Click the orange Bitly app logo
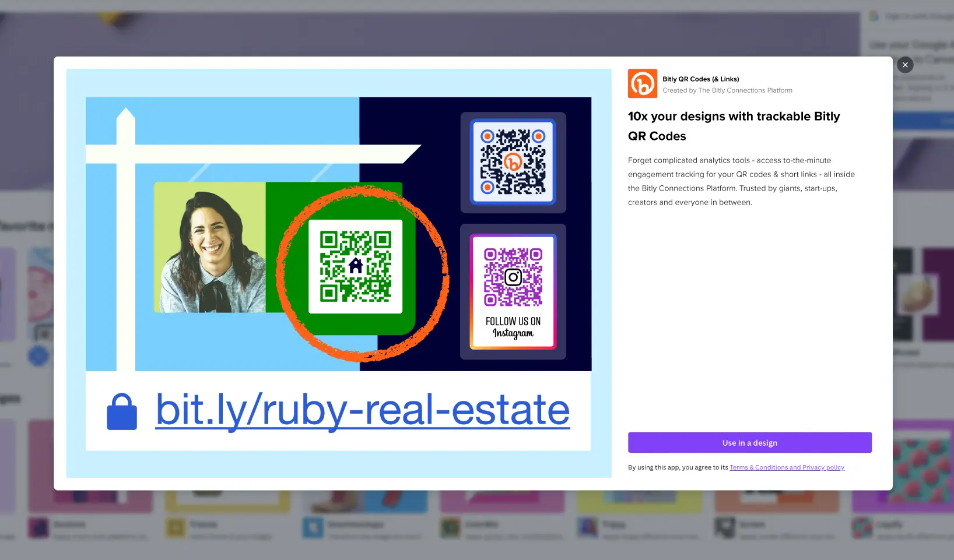Screen dimensions: 954x560 coord(642,83)
